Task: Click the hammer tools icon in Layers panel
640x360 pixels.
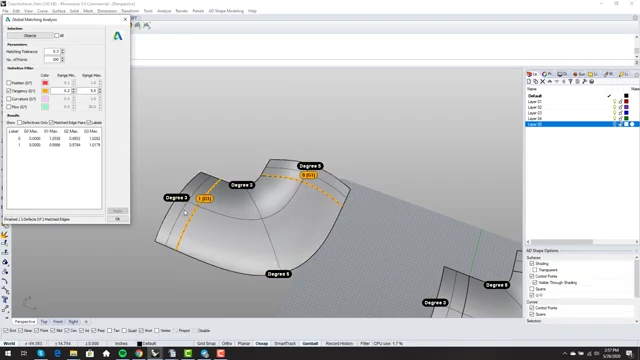Action: [x=584, y=82]
